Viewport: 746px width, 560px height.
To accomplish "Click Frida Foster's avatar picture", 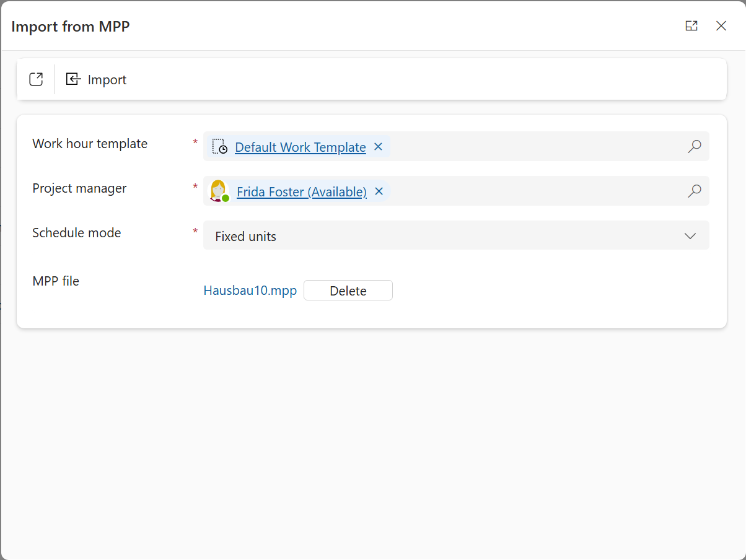I will [218, 191].
